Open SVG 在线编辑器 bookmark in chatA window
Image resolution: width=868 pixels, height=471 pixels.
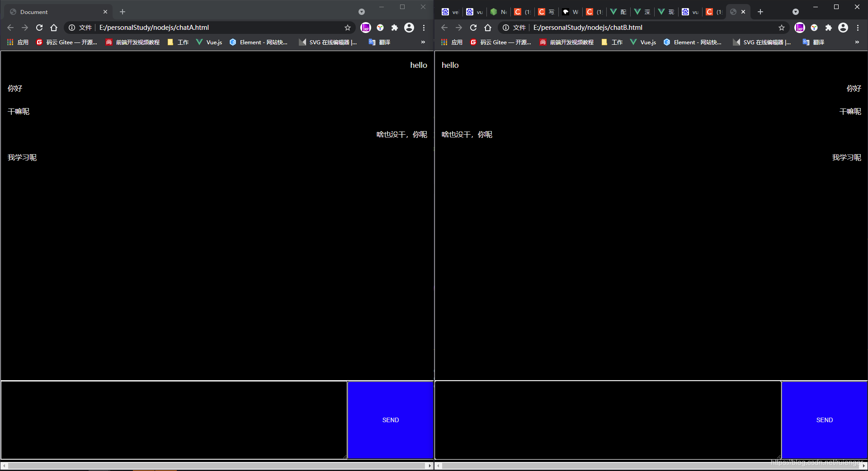[328, 42]
